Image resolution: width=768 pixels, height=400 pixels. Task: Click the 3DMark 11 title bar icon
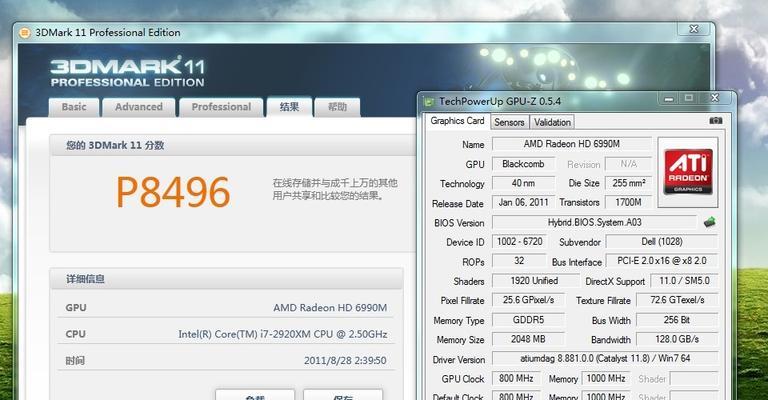[x=24, y=33]
